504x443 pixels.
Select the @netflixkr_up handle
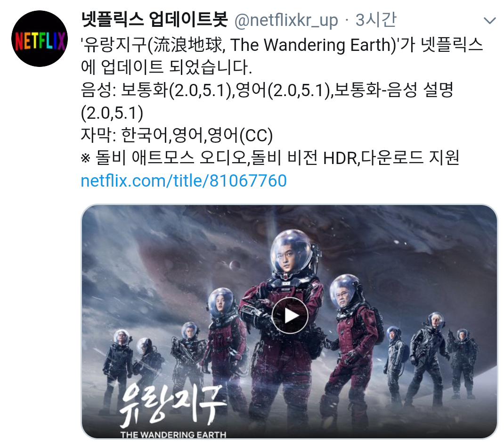[286, 21]
